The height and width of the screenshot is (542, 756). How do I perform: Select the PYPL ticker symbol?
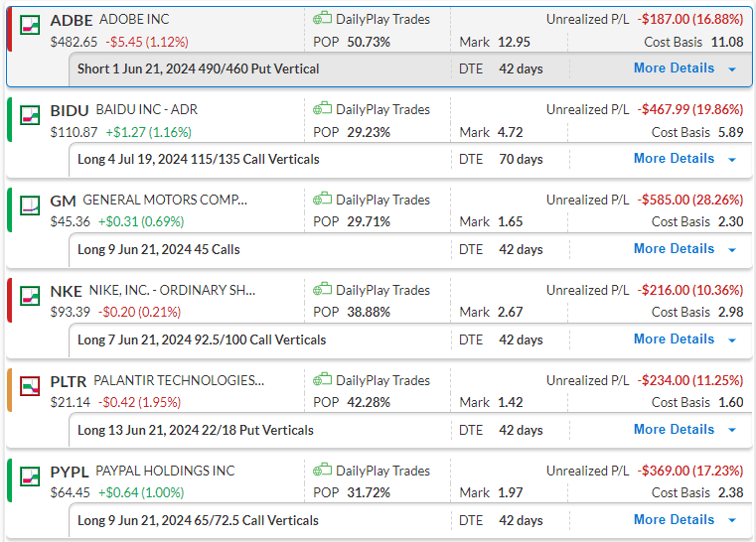click(x=70, y=473)
